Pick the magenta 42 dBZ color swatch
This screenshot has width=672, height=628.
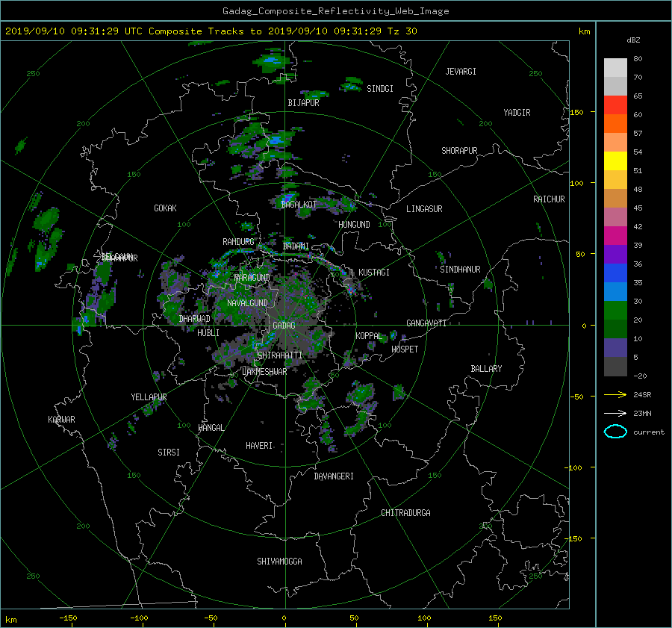pos(615,235)
